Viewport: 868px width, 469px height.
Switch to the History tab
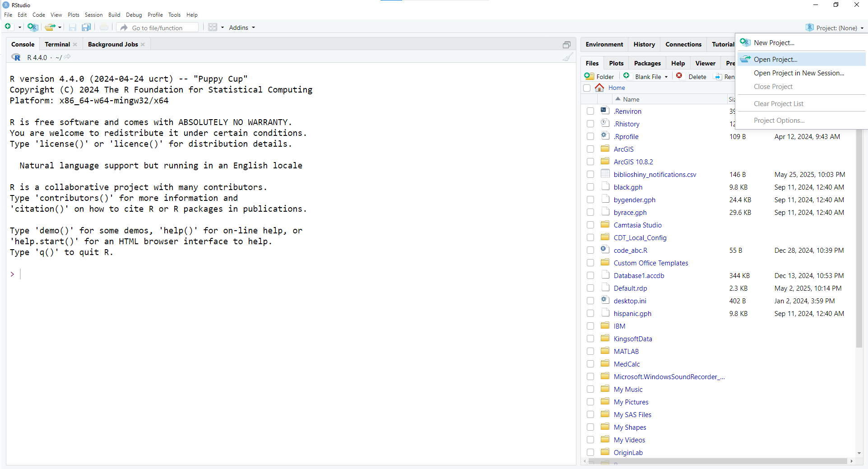644,44
